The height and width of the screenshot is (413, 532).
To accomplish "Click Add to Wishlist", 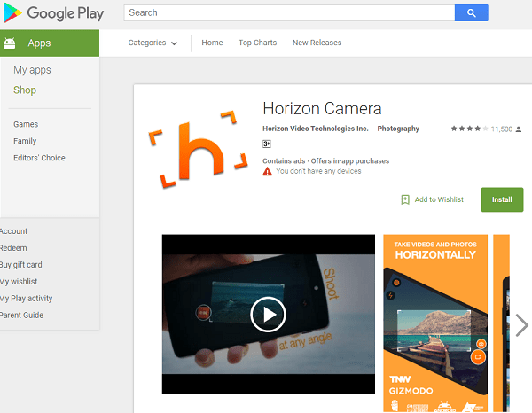I will [439, 199].
